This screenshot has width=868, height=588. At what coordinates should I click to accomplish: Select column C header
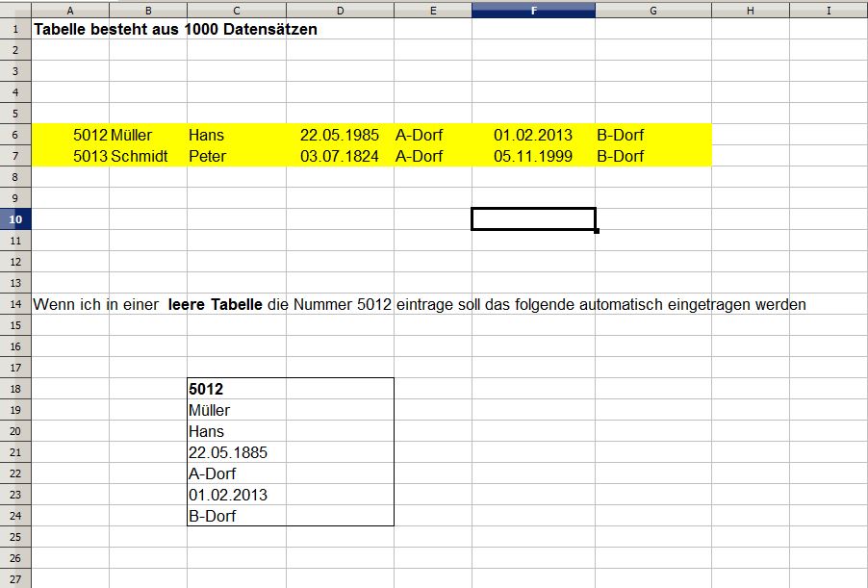tap(237, 11)
